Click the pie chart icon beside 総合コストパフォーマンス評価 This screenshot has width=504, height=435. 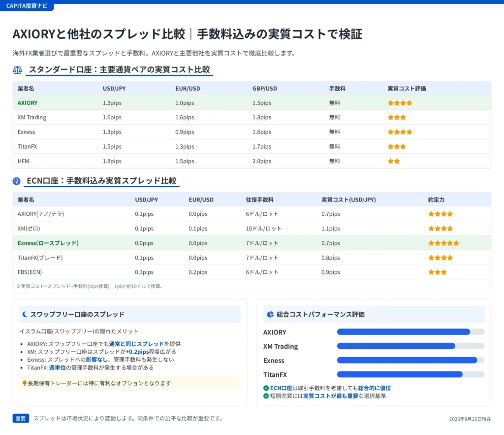(x=270, y=314)
